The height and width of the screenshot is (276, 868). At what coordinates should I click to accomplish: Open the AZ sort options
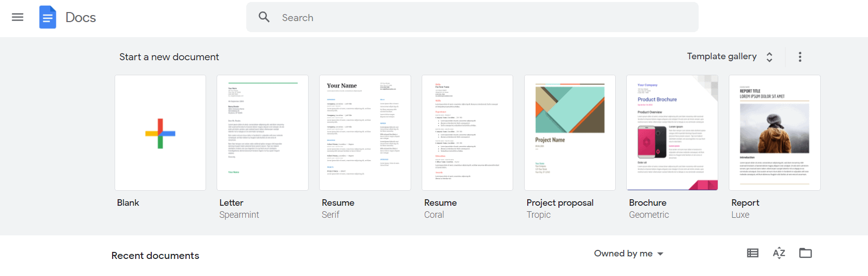click(779, 253)
